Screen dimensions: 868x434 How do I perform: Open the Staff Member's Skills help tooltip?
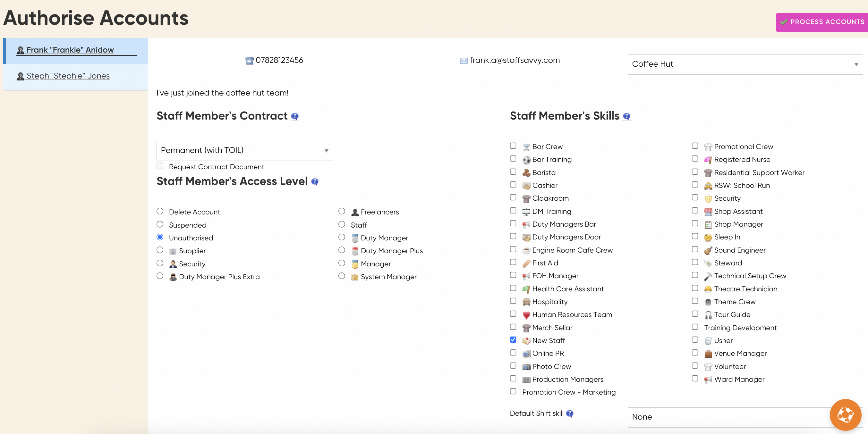pos(627,116)
